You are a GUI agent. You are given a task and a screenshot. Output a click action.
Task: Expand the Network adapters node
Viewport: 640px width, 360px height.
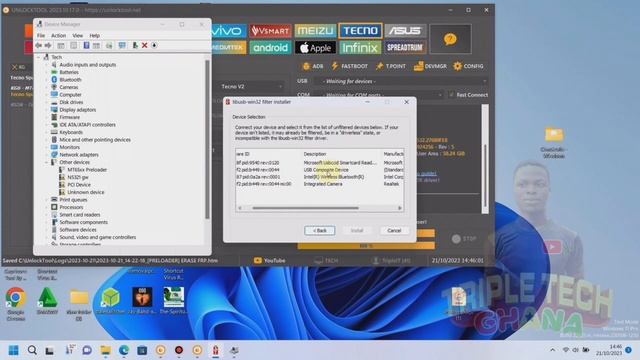47,155
